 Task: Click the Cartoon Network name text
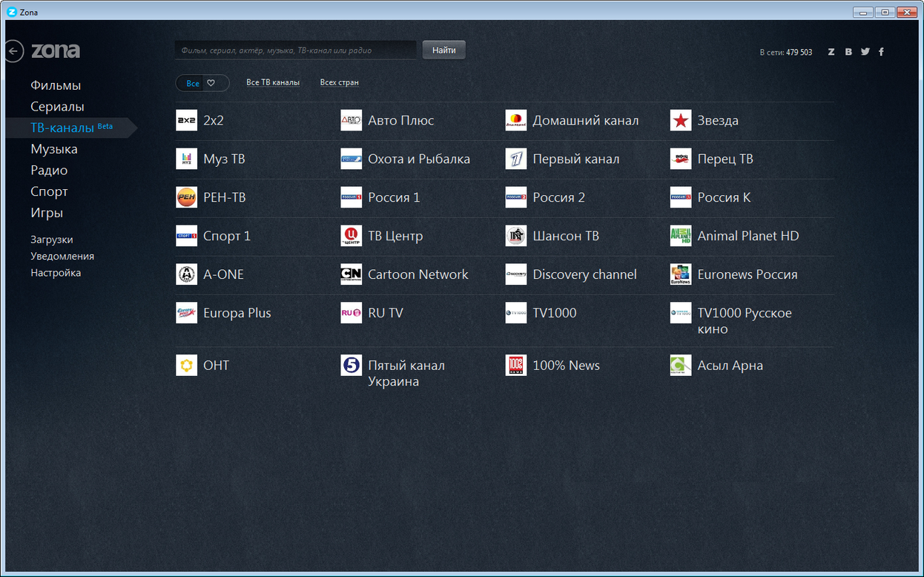point(418,274)
